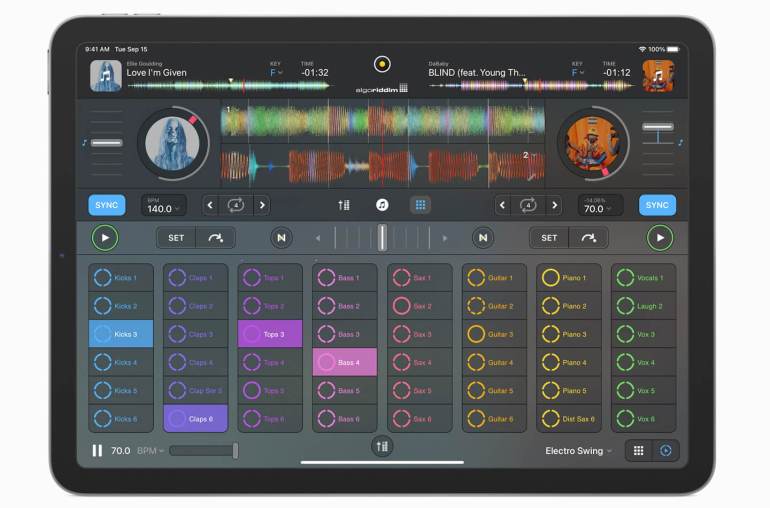Show the looper grid view

tap(420, 205)
